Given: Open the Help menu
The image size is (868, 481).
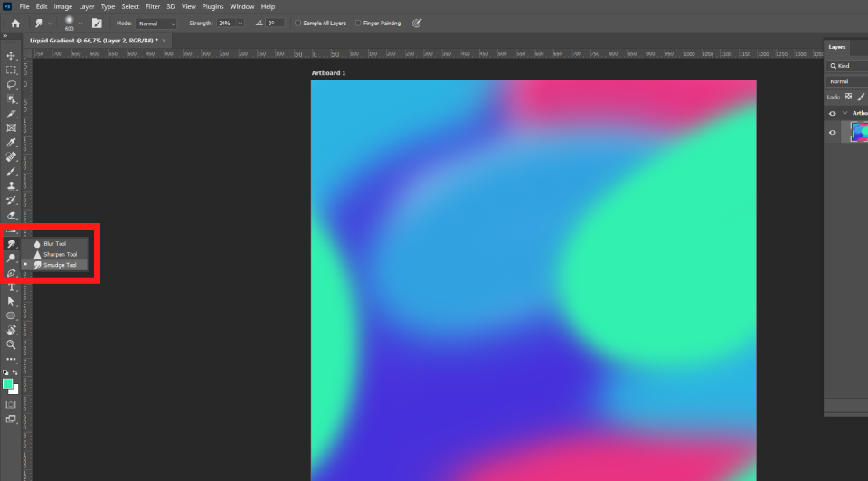Looking at the screenshot, I should 268,6.
